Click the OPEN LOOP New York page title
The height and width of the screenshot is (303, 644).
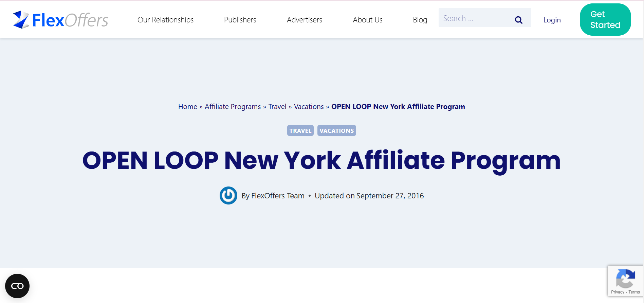click(x=321, y=161)
